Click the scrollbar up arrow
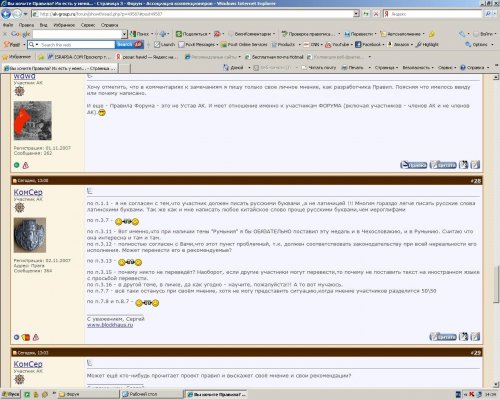 tap(496, 77)
